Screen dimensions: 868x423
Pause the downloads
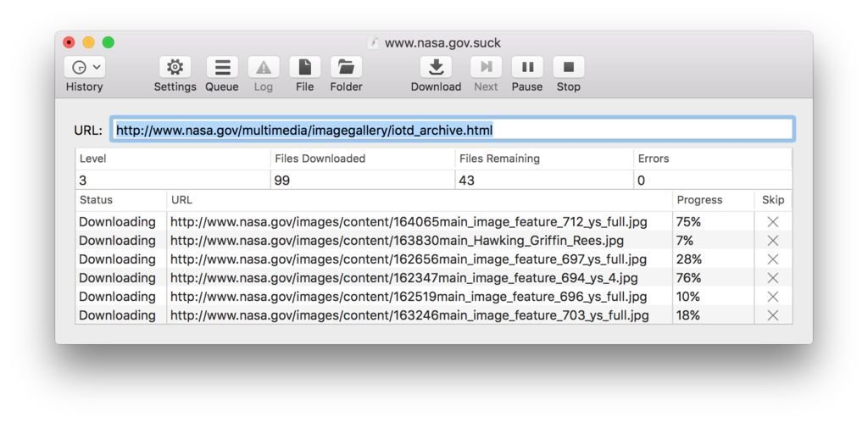tap(527, 67)
